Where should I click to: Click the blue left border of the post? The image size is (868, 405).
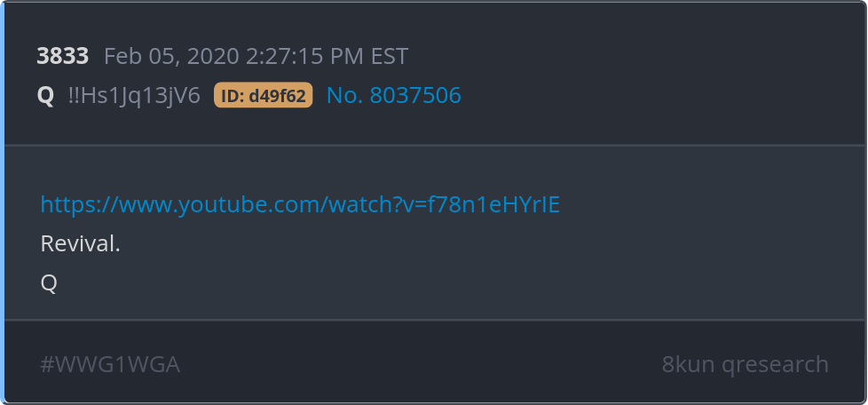coord(2,202)
